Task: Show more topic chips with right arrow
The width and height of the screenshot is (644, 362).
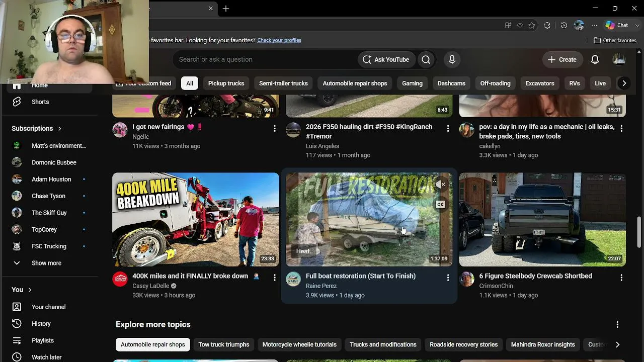Action: pos(617,344)
